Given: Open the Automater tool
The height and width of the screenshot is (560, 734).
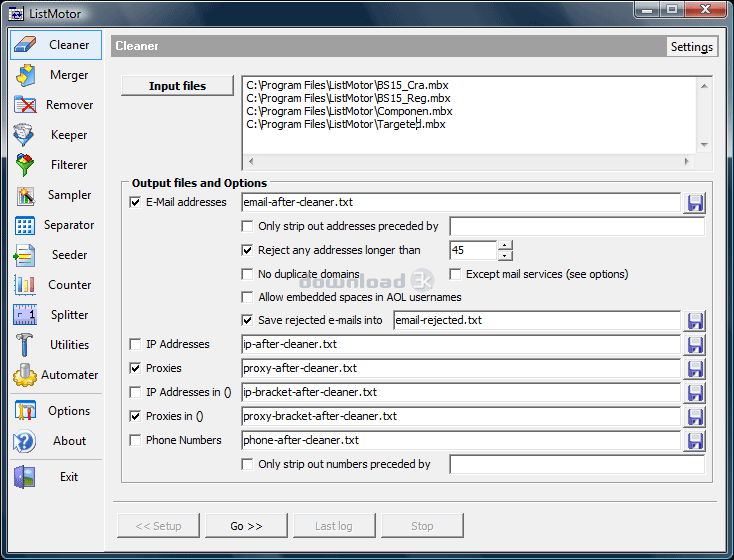Looking at the screenshot, I should tap(55, 375).
